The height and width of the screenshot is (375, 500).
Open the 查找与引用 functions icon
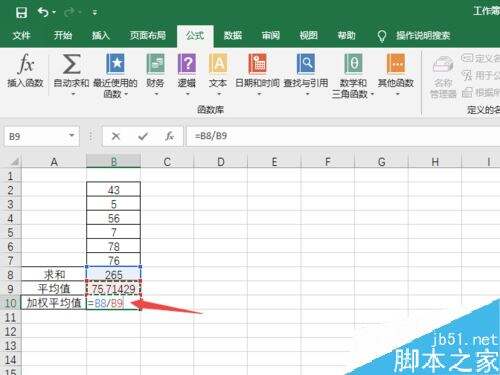306,64
